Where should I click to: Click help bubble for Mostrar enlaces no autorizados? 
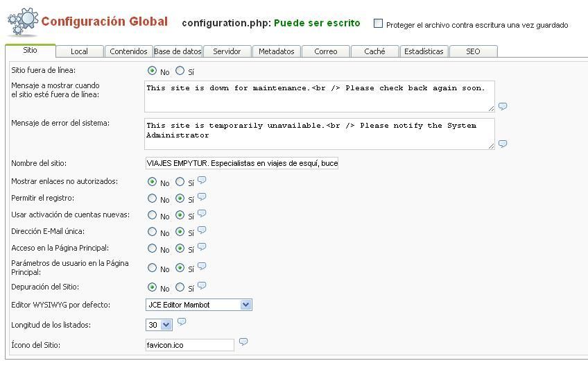(202, 180)
